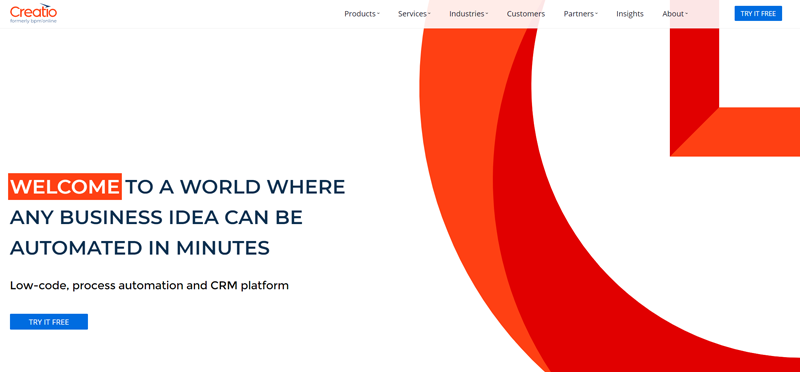The image size is (800, 372).
Task: Open the Partners menu
Action: 579,14
